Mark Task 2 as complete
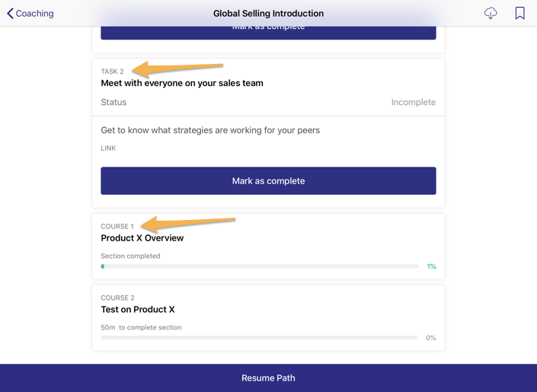 (268, 181)
